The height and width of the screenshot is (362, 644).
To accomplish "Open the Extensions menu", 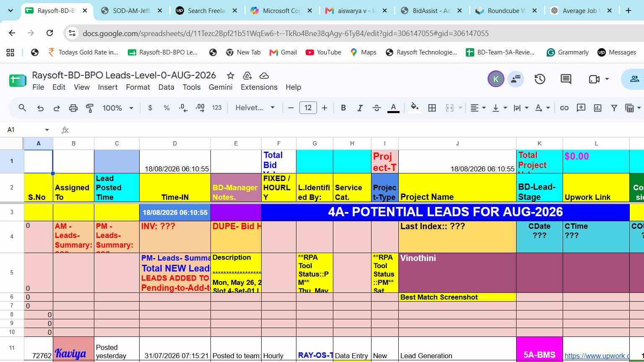I will [x=259, y=87].
